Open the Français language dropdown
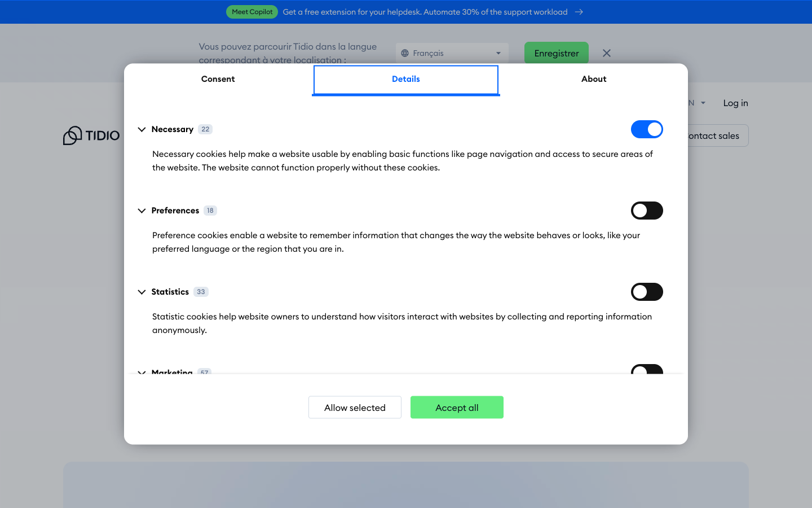The width and height of the screenshot is (812, 508). pos(451,52)
